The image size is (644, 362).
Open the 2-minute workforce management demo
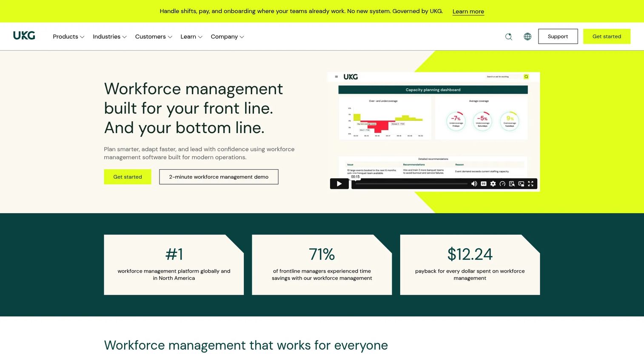coord(219,177)
